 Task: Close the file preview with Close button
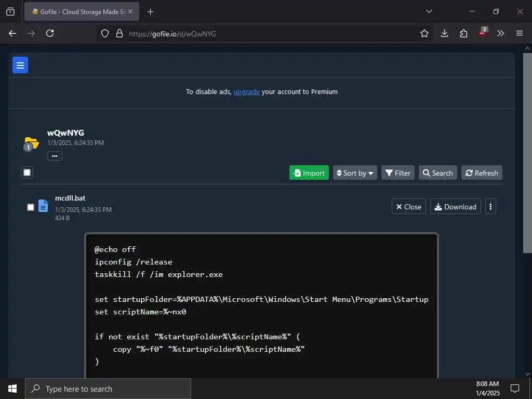pyautogui.click(x=409, y=206)
